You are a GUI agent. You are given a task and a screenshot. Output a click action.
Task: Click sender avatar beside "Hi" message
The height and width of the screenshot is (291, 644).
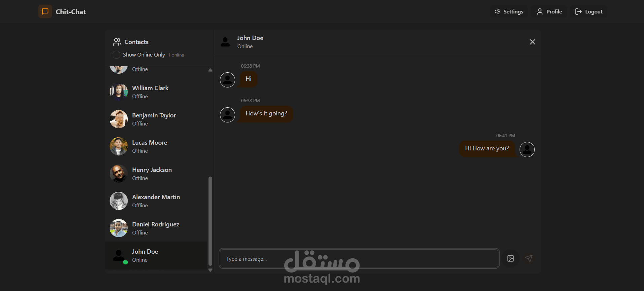[227, 80]
